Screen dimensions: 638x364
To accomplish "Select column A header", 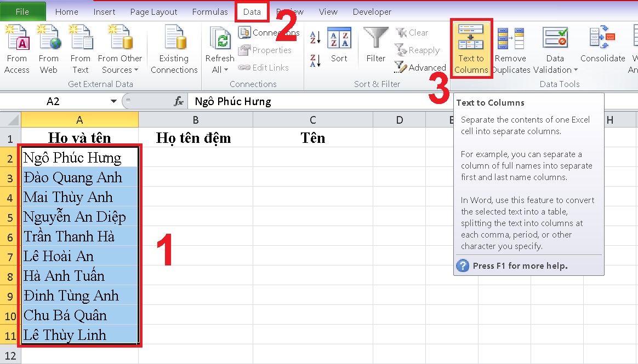I will tap(80, 120).
